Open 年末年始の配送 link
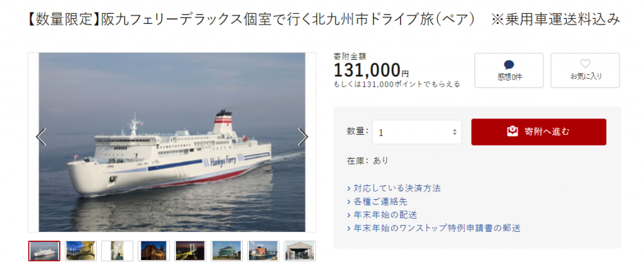Image resolution: width=644 pixels, height=264 pixels. (x=382, y=215)
